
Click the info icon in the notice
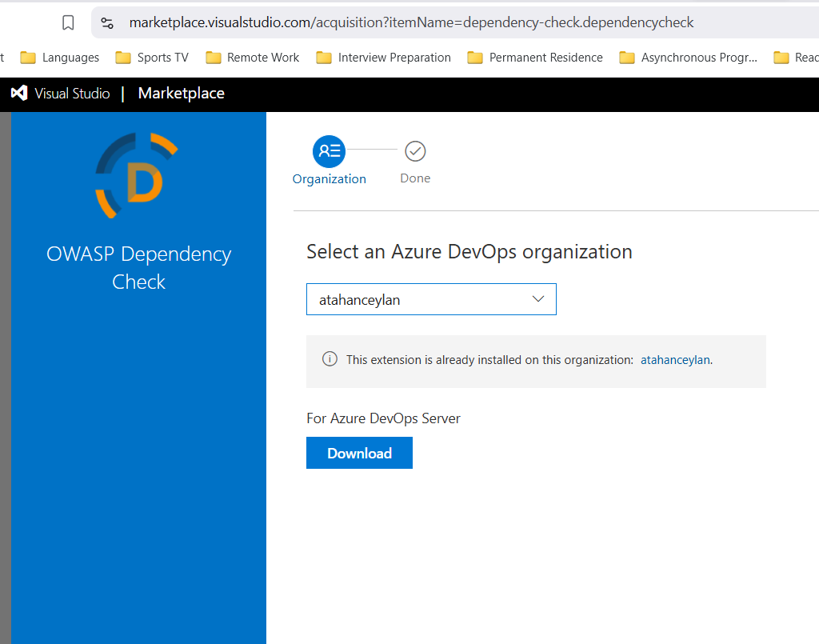(x=330, y=359)
